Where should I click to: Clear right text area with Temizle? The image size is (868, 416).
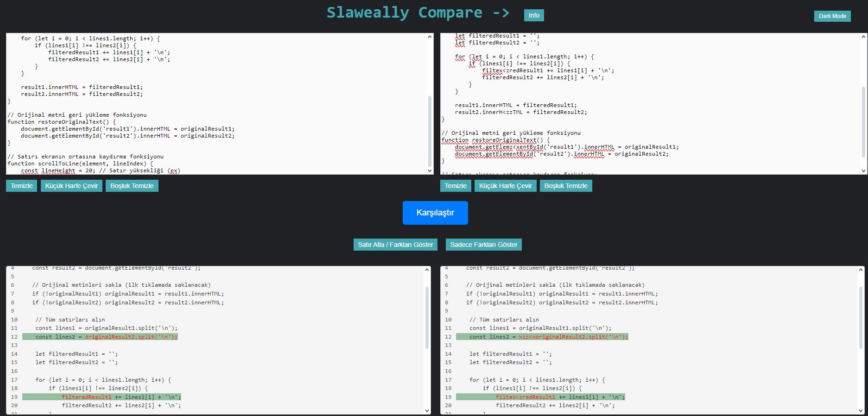(456, 186)
